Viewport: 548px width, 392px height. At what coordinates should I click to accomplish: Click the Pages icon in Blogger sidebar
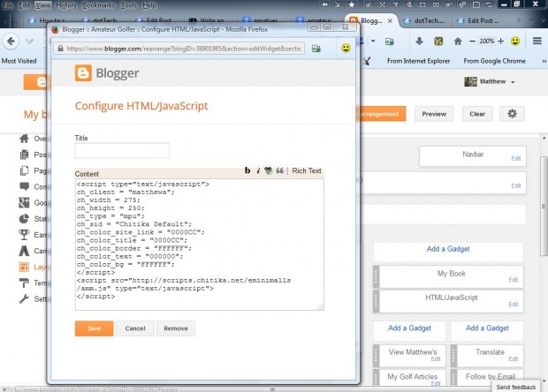tap(24, 170)
